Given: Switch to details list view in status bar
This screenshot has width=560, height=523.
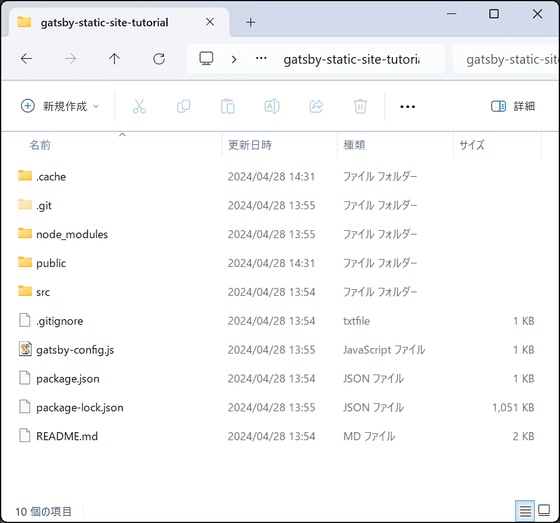Looking at the screenshot, I should [525, 511].
